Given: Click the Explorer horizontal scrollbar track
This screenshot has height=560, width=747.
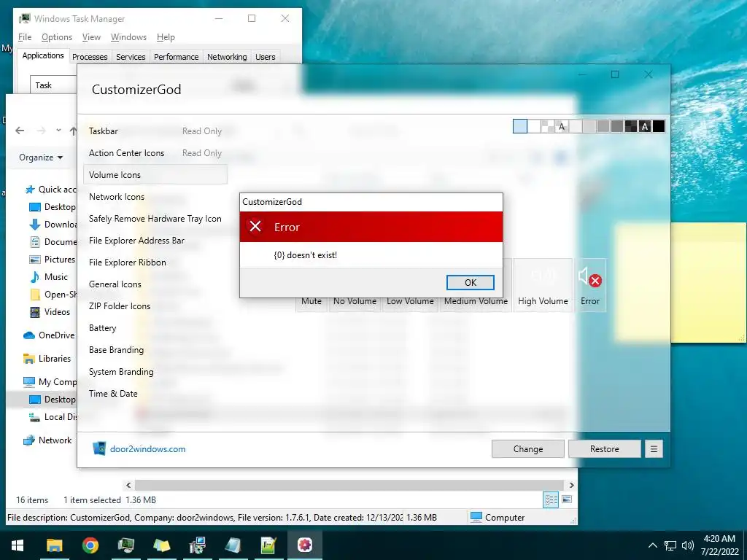Looking at the screenshot, I should coord(349,485).
